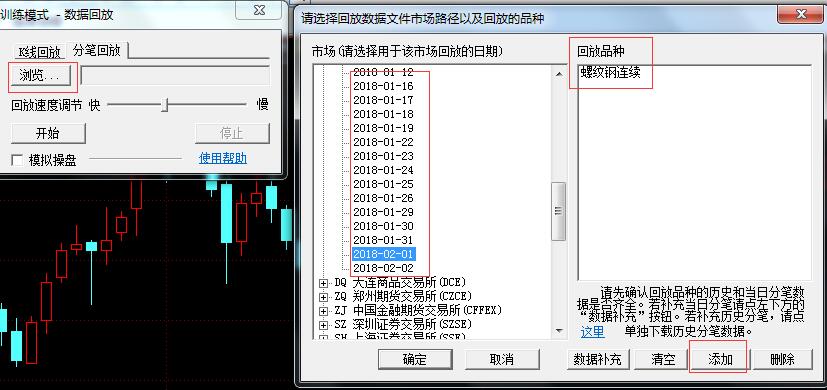Select date 2018-01-25 in tree

[383, 184]
